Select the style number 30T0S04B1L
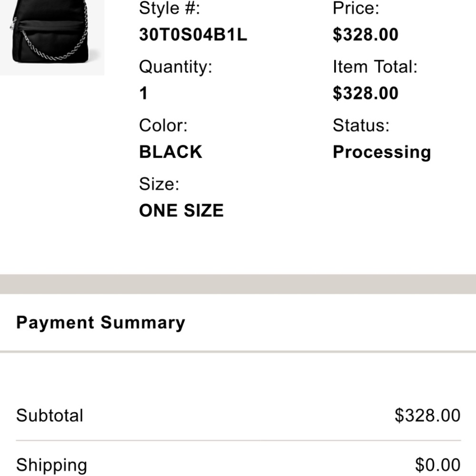476x476 pixels. [193, 35]
